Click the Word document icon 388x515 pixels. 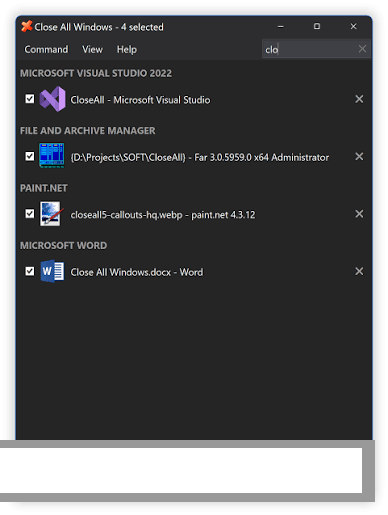(x=52, y=271)
